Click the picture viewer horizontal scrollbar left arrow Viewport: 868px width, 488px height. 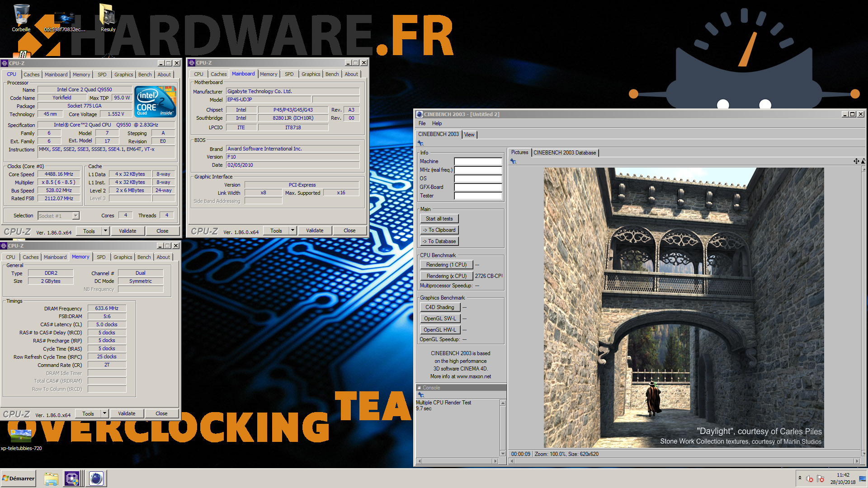click(512, 461)
